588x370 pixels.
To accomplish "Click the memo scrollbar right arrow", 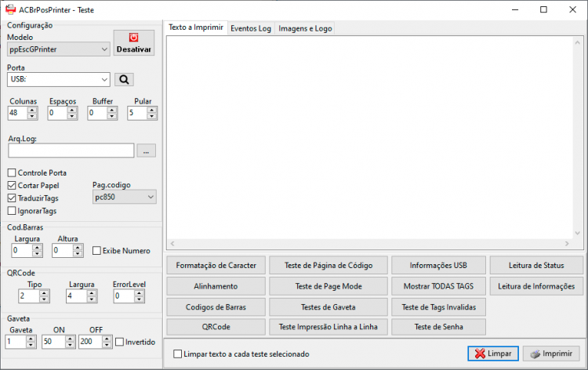I will pos(567,244).
